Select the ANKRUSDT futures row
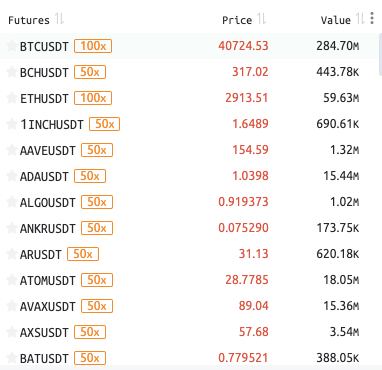Viewport: 382px width, 370px height. (x=189, y=228)
